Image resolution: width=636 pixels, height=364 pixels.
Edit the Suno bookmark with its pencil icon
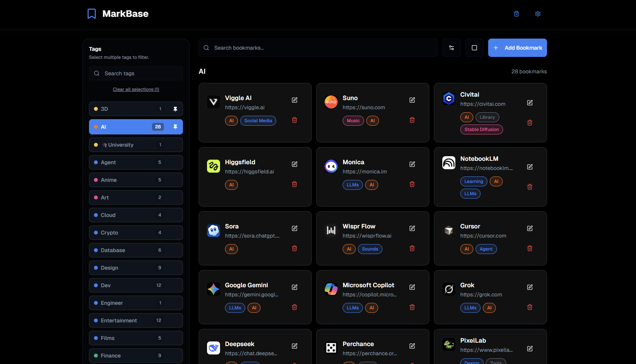pyautogui.click(x=412, y=100)
